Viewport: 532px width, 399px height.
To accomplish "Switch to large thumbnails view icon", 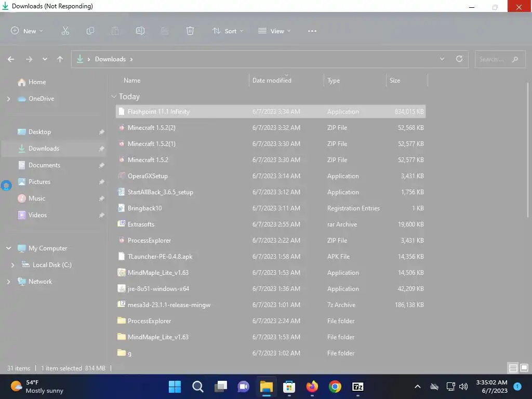I will click(x=524, y=368).
